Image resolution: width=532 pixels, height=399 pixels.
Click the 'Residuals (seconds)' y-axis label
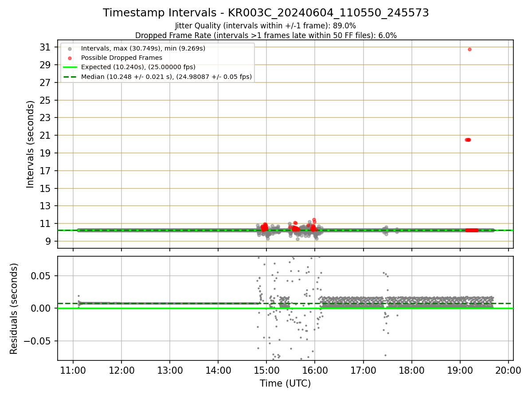pyautogui.click(x=14, y=309)
